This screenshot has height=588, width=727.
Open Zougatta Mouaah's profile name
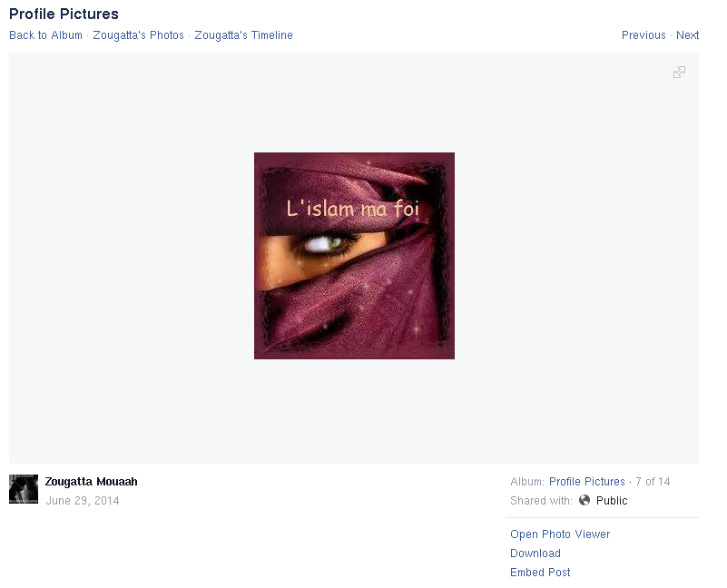pos(91,481)
